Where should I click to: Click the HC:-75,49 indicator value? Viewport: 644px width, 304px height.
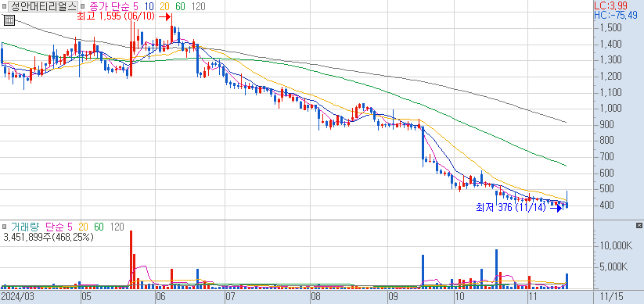tap(616, 16)
